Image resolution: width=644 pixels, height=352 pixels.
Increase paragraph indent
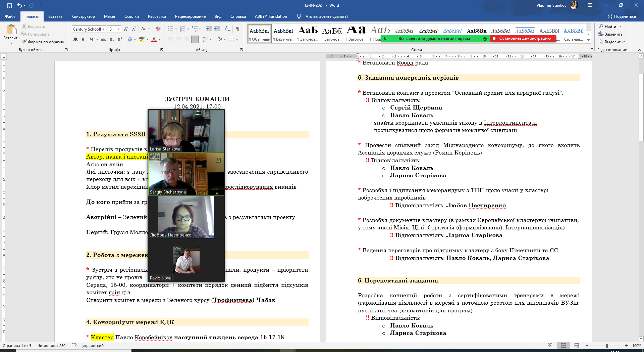tap(217, 29)
